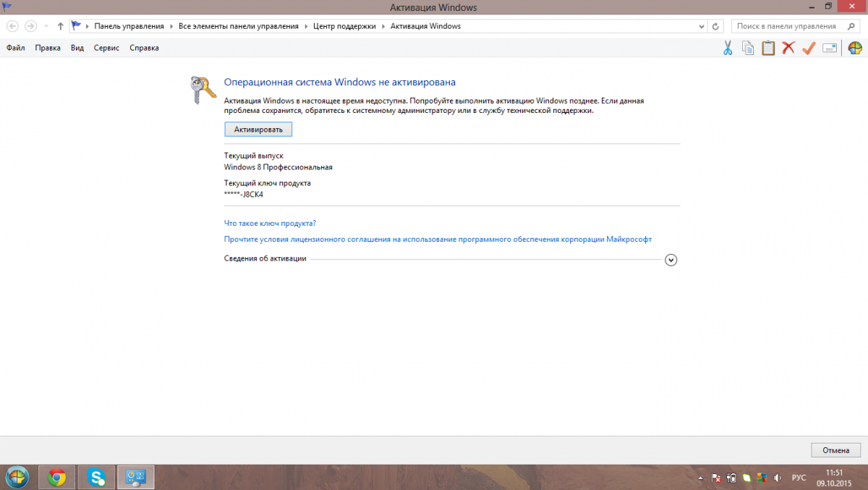Click the envelope card toolbar icon

point(830,48)
